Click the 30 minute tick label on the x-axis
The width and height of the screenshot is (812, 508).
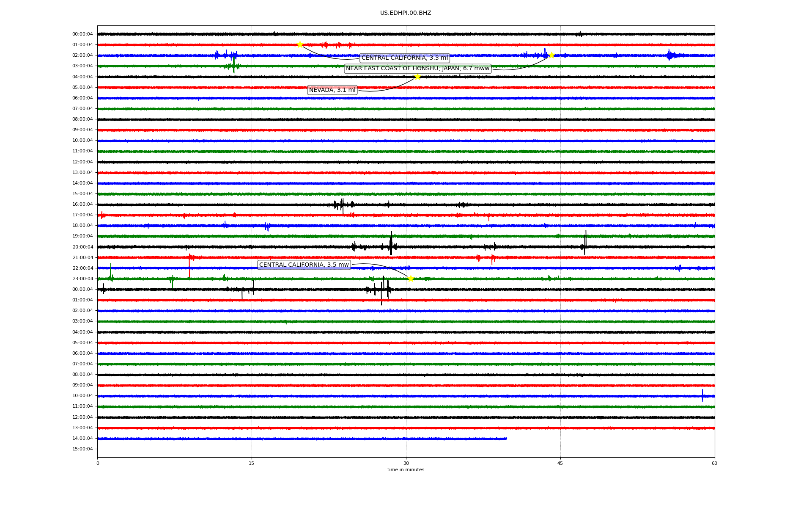[406, 463]
